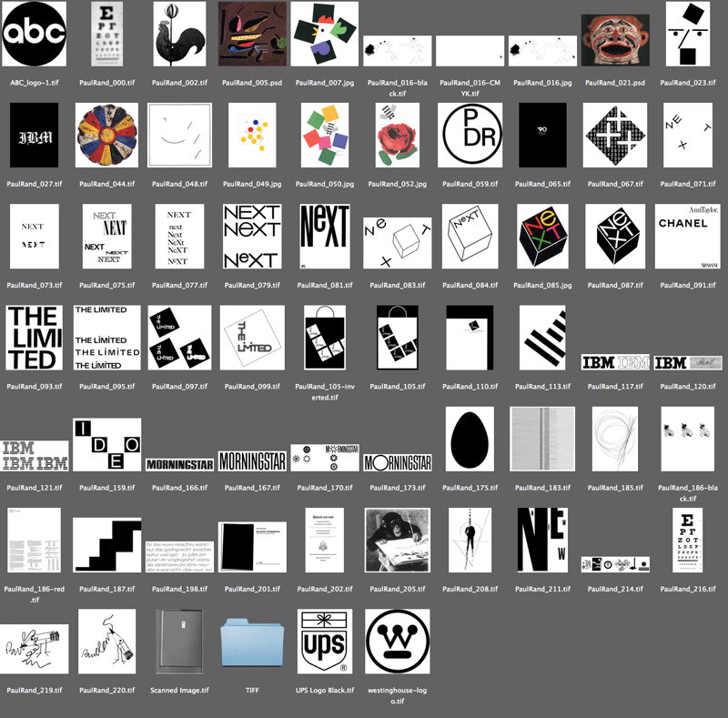Click the colorful NeXT cube PaulRand_085.jpg
The image size is (728, 718).
tap(543, 236)
